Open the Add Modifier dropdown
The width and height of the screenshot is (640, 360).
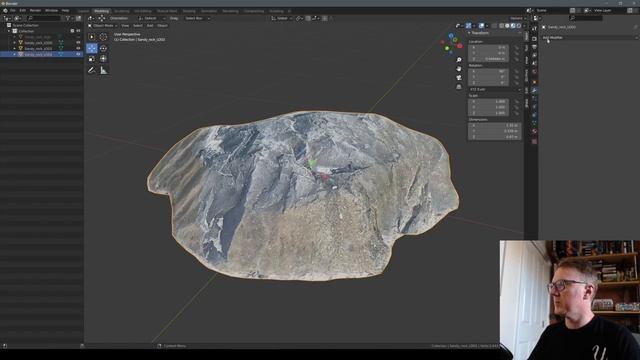590,38
